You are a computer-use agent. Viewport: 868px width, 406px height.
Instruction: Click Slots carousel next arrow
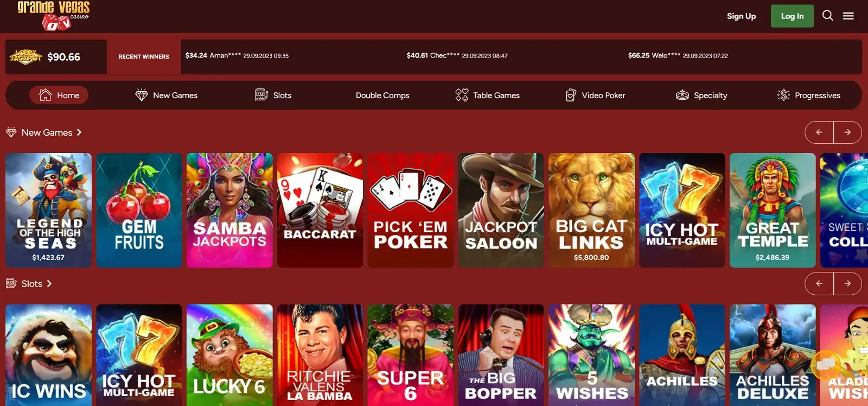point(847,283)
